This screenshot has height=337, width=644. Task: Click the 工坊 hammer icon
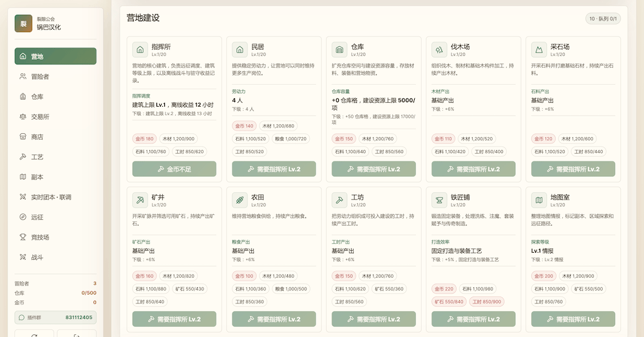pos(339,200)
